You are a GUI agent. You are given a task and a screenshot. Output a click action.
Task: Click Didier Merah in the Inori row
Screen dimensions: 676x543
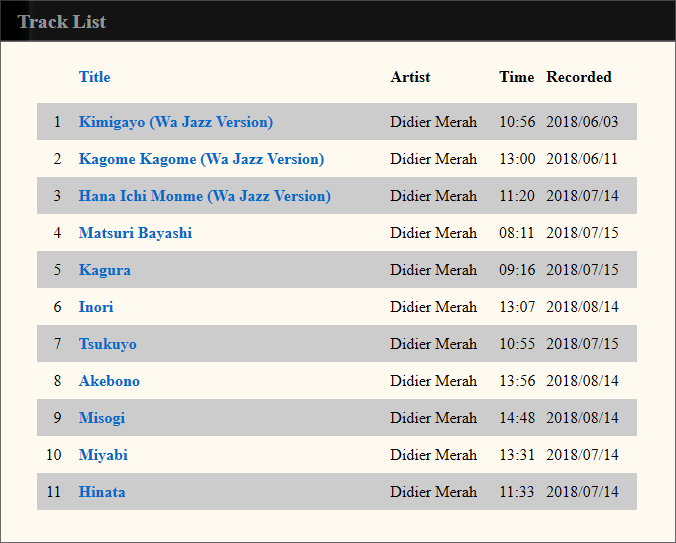pos(433,307)
